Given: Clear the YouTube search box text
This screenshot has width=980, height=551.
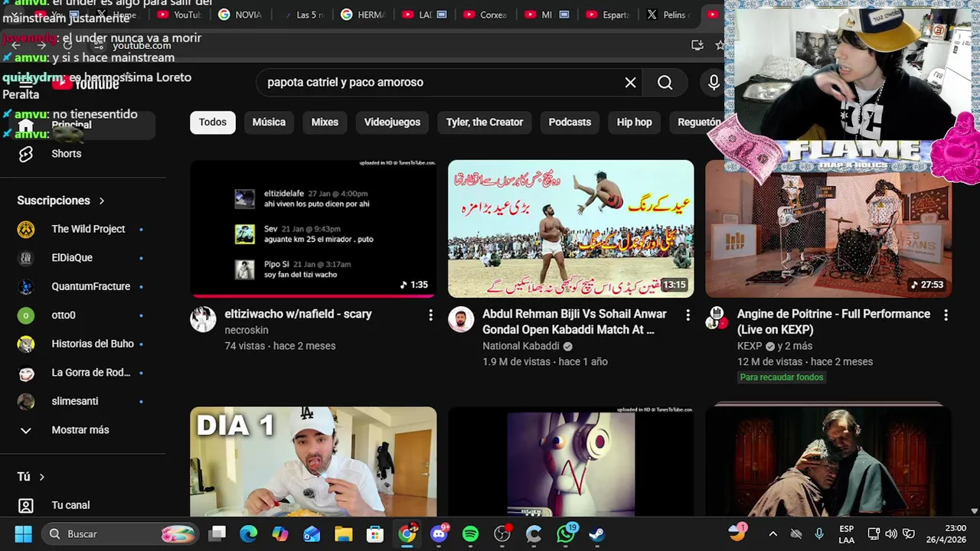Looking at the screenshot, I should [x=630, y=83].
